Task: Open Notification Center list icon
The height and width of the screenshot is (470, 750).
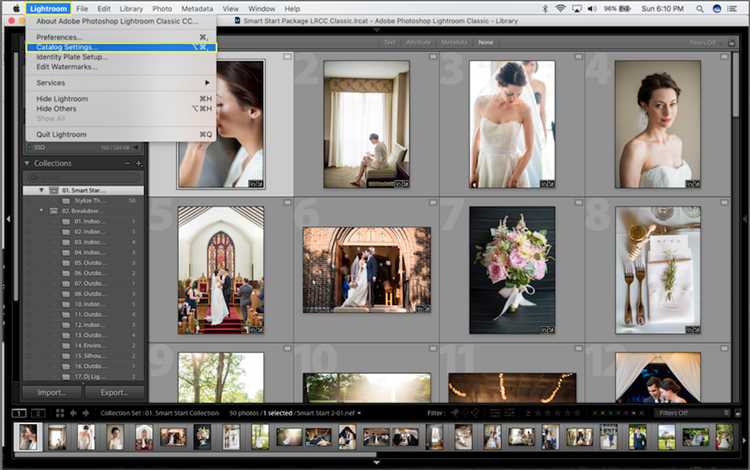Action: [x=732, y=9]
